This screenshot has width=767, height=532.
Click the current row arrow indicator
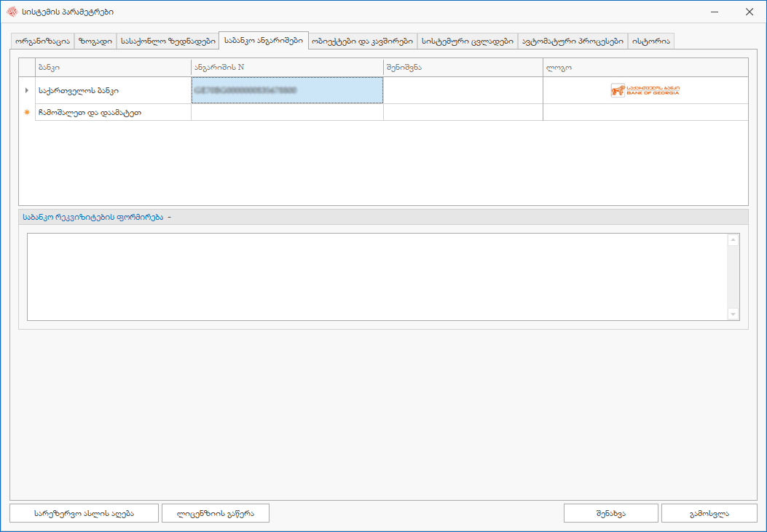pyautogui.click(x=27, y=90)
